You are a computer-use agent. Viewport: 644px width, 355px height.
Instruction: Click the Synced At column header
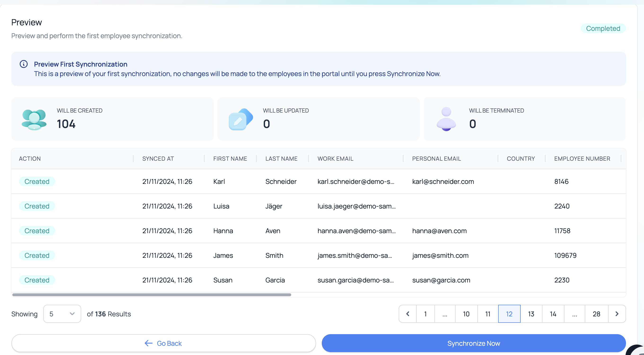[158, 159]
